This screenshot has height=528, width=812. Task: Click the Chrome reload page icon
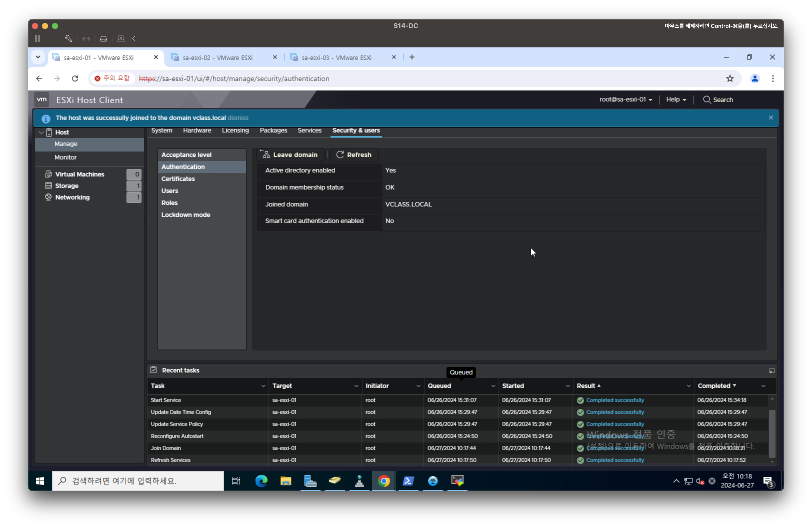[75, 79]
